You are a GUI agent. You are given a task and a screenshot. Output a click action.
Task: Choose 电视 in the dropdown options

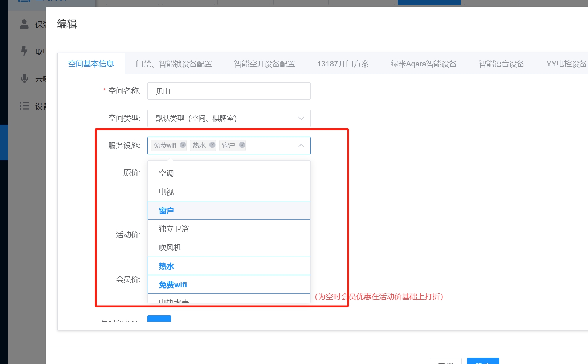[229, 192]
